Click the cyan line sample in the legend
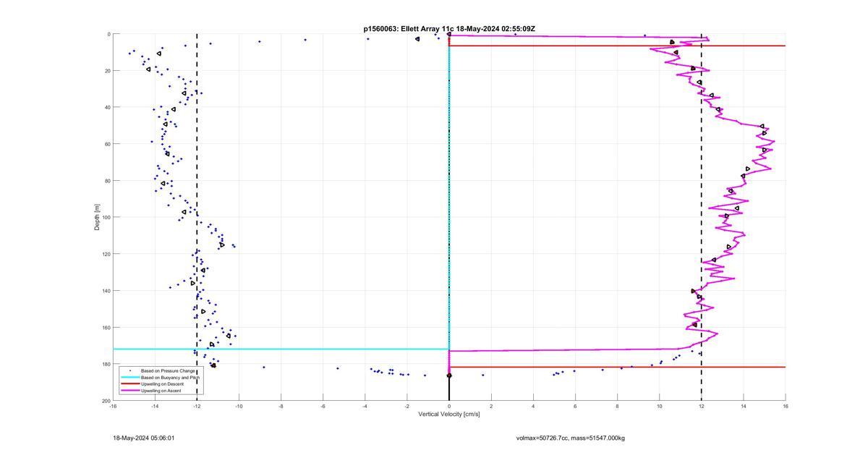 (x=130, y=378)
